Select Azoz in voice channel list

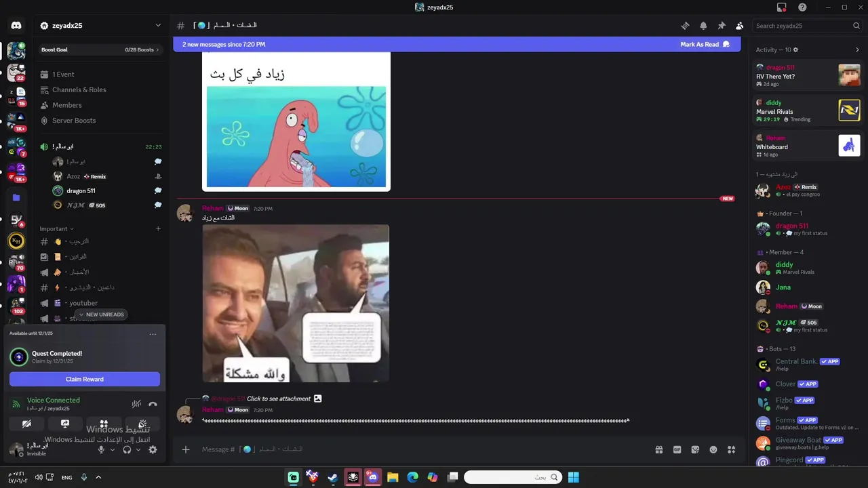(106, 176)
